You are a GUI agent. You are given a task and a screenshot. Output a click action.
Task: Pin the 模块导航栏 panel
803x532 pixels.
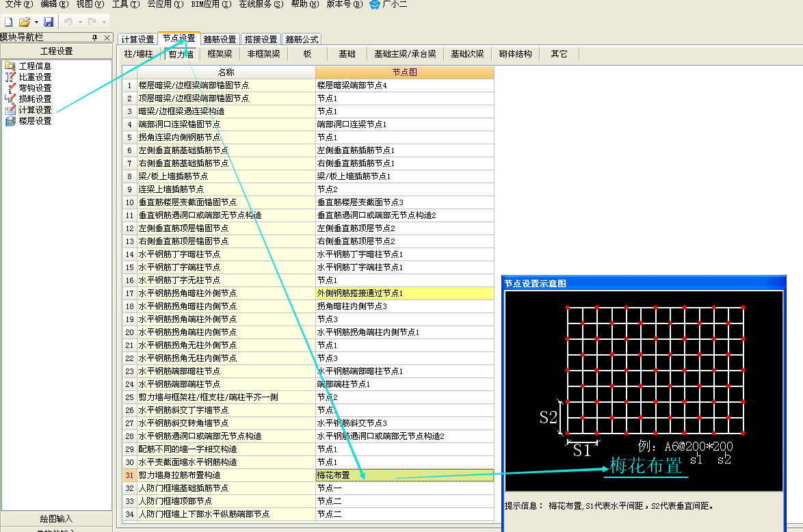pos(95,38)
